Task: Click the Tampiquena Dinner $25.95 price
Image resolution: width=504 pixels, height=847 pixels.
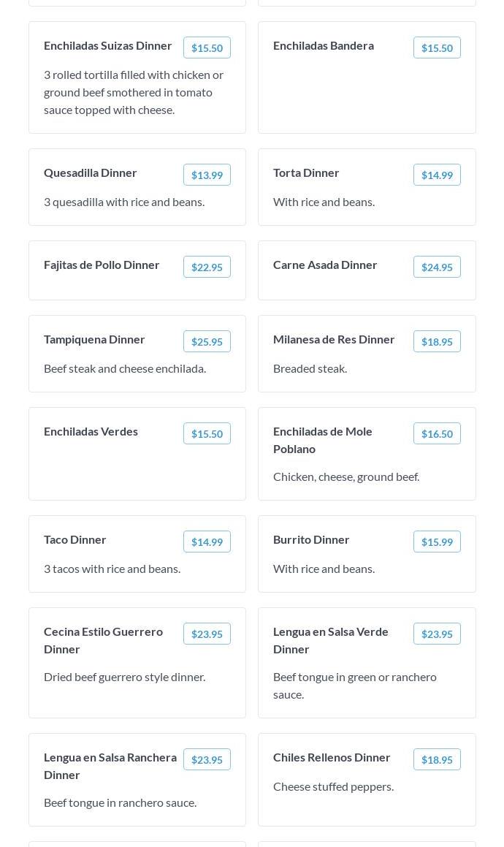Action: (207, 341)
